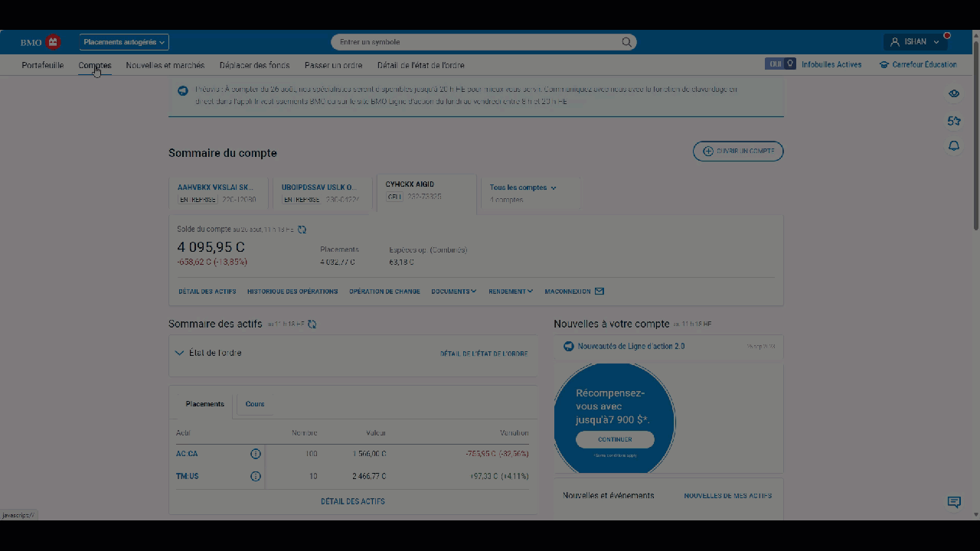This screenshot has height=551, width=980.
Task: Open OPÉRATION DE CHANGE link
Action: pos(384,292)
